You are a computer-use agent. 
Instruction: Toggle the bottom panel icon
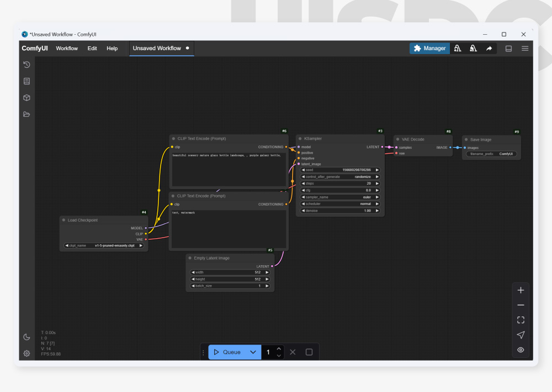[x=509, y=49]
